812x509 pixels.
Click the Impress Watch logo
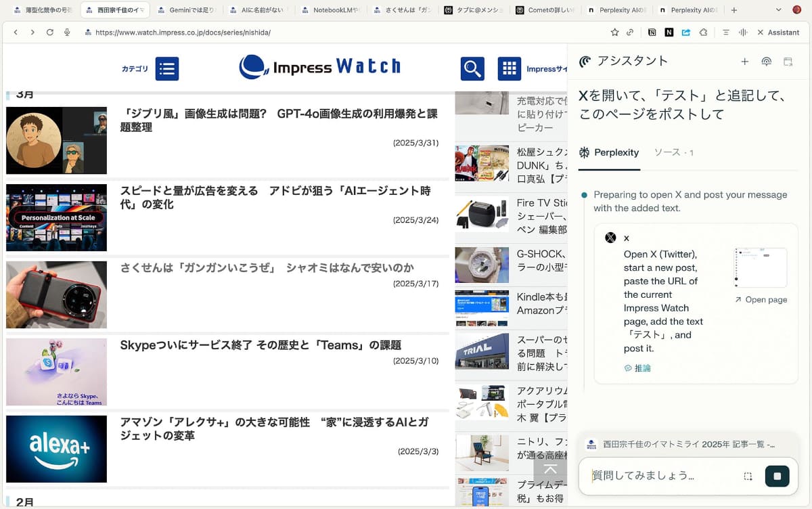(319, 66)
